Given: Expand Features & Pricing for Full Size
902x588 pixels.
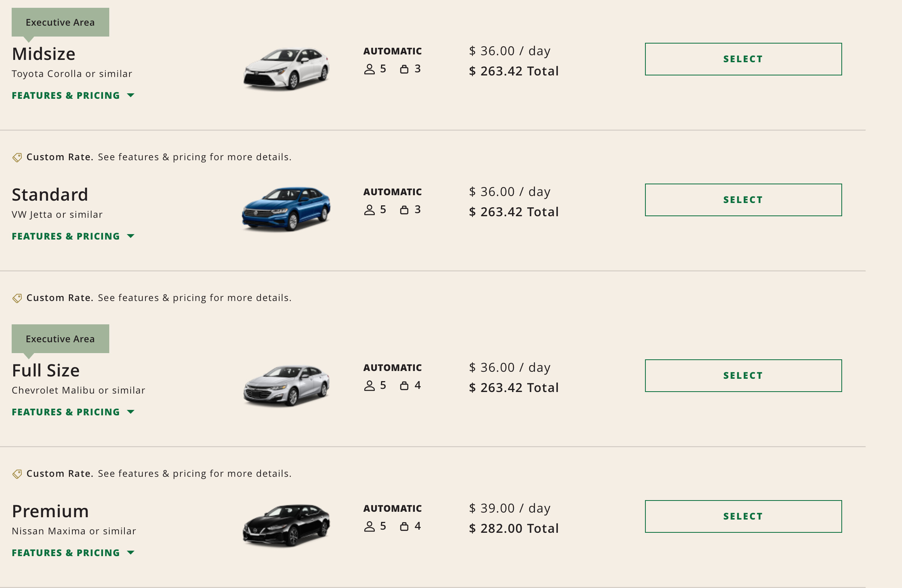Looking at the screenshot, I should (x=73, y=412).
